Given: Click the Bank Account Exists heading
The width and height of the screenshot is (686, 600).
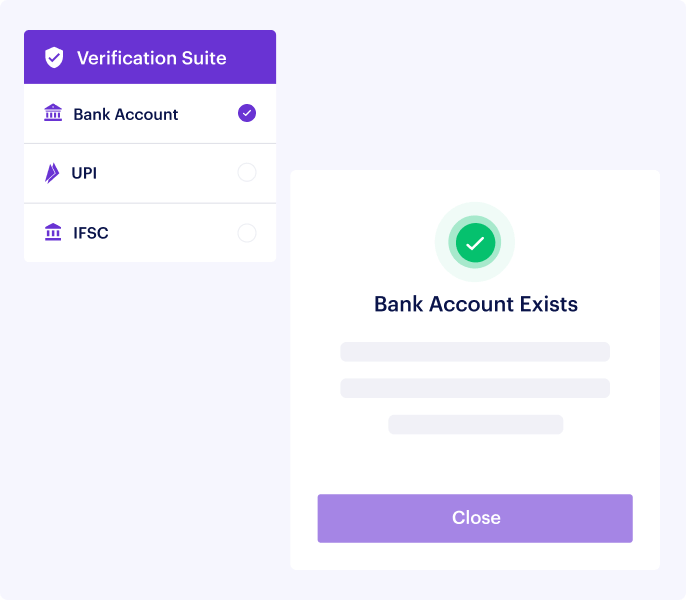Looking at the screenshot, I should click(x=476, y=304).
